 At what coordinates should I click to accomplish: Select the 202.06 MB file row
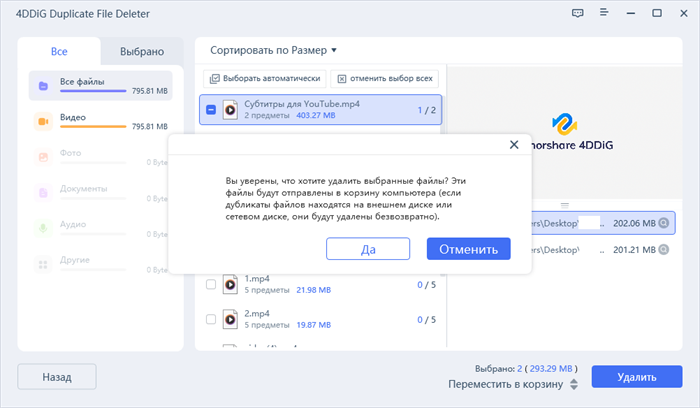(603, 223)
